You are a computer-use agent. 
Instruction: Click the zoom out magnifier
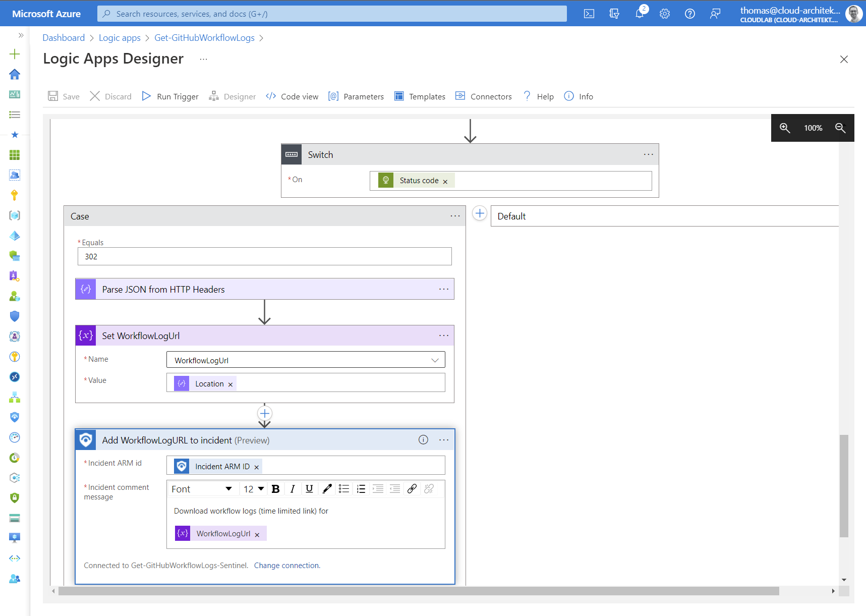(840, 128)
